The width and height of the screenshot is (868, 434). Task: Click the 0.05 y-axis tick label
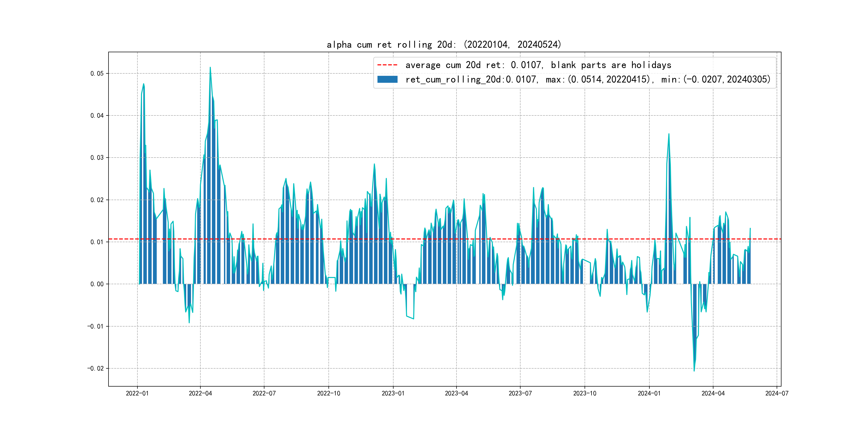coord(97,73)
